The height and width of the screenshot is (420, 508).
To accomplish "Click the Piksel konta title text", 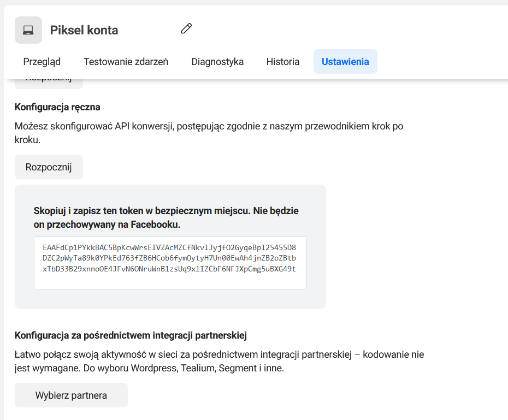I will coord(84,30).
